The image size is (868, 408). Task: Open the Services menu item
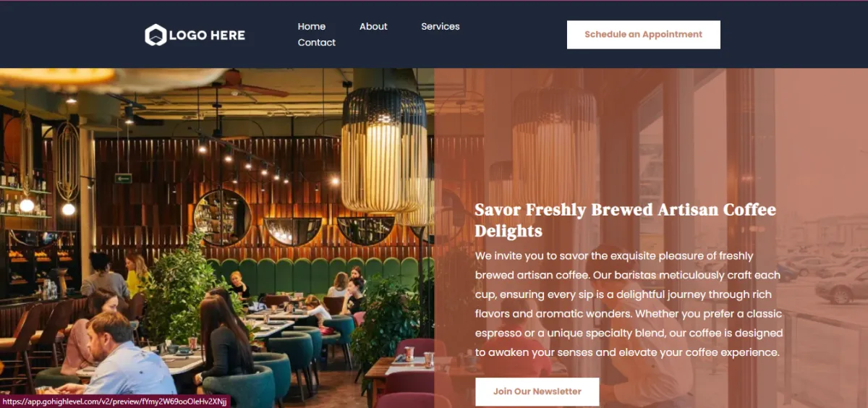(441, 26)
